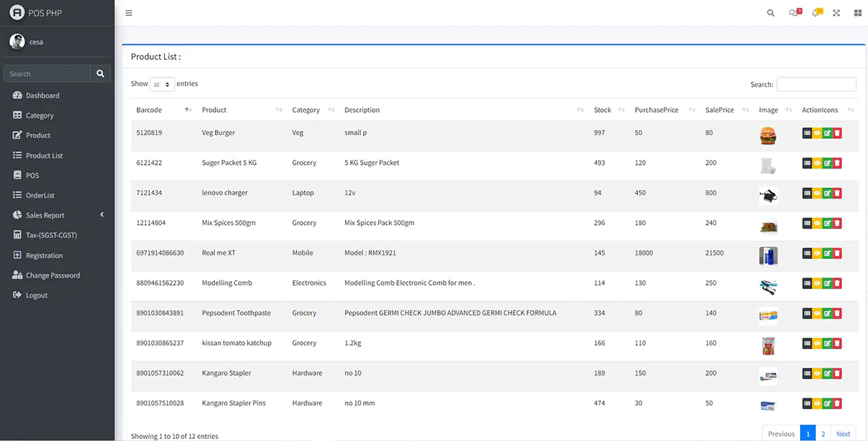Click sidebar search magnifier button
Image resolution: width=868 pixels, height=441 pixels.
[x=101, y=74]
